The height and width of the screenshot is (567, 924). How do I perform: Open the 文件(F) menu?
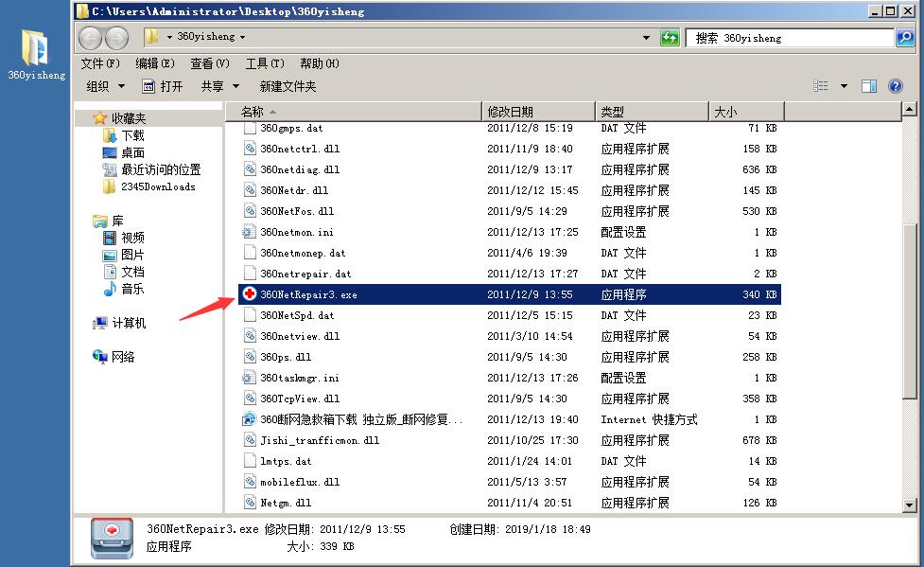[x=100, y=63]
